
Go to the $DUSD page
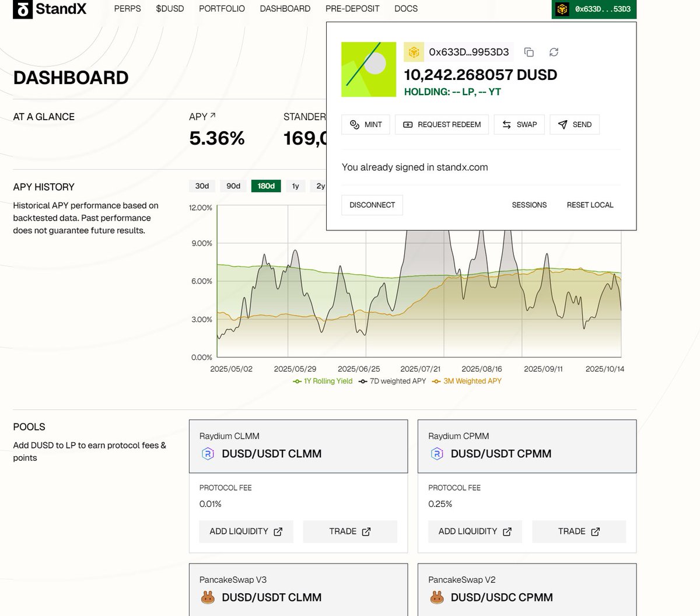coord(170,9)
